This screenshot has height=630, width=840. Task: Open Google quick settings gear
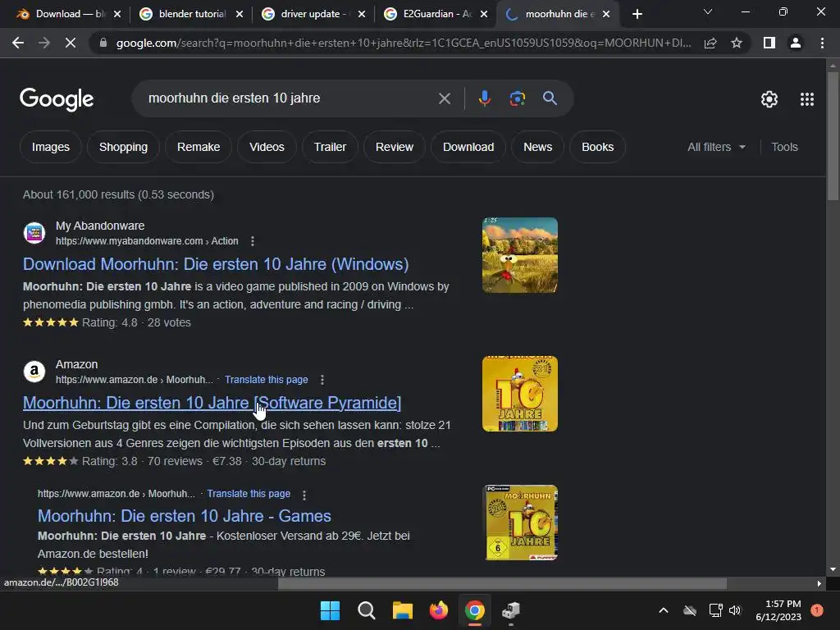[x=769, y=99]
